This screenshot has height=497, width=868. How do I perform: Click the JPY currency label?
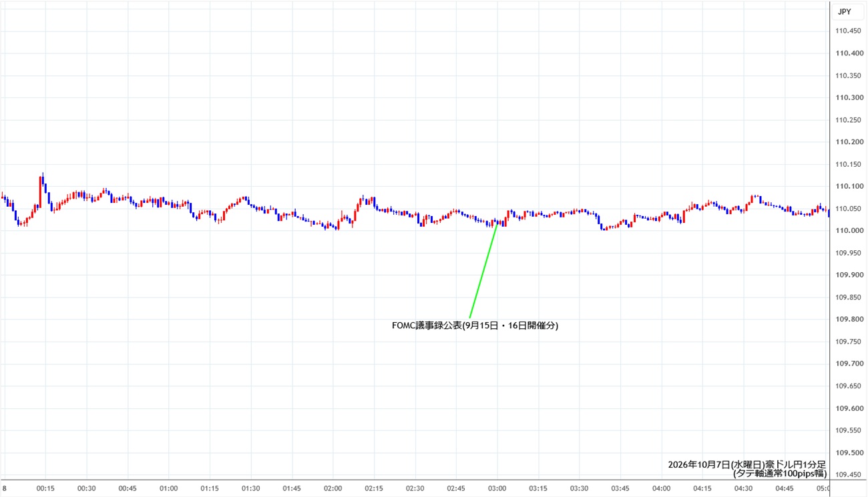point(845,11)
